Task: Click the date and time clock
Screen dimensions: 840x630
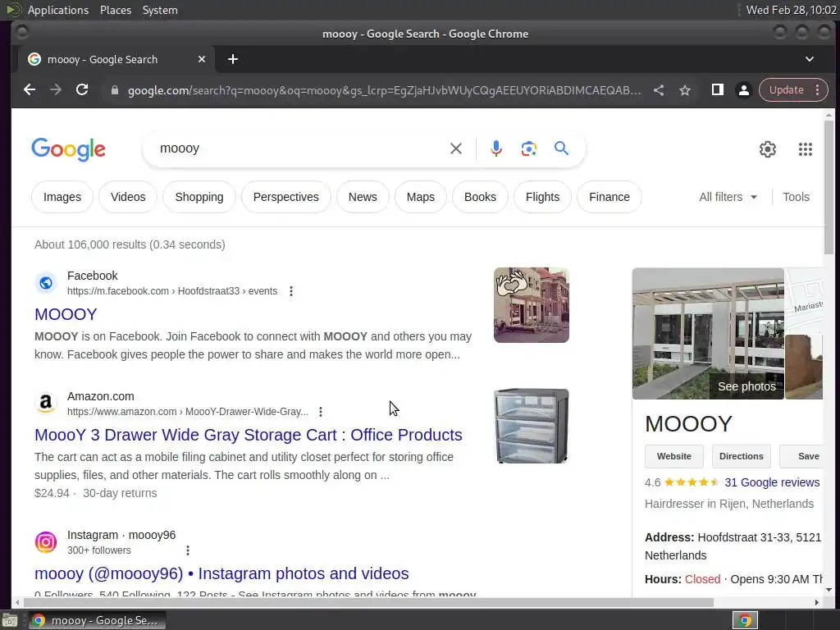Action: (791, 10)
